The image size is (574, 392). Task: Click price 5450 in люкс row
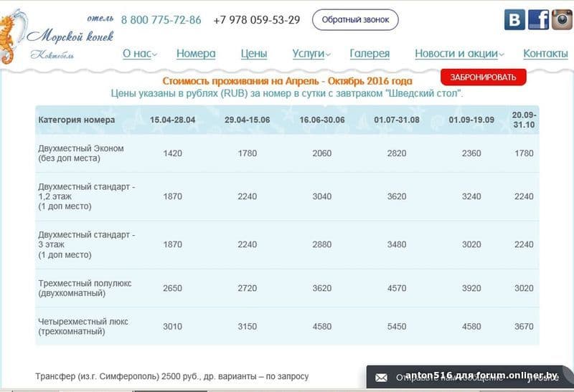click(x=397, y=327)
